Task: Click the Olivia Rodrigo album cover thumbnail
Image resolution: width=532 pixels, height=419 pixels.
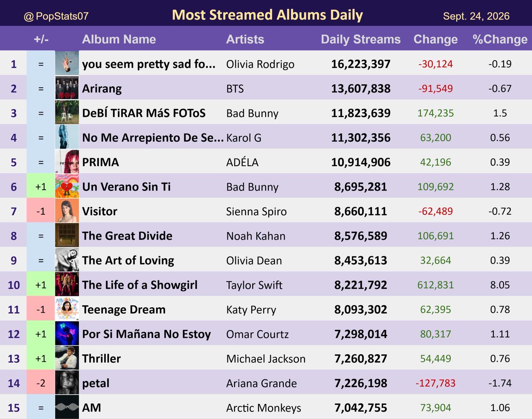Action: [x=67, y=63]
